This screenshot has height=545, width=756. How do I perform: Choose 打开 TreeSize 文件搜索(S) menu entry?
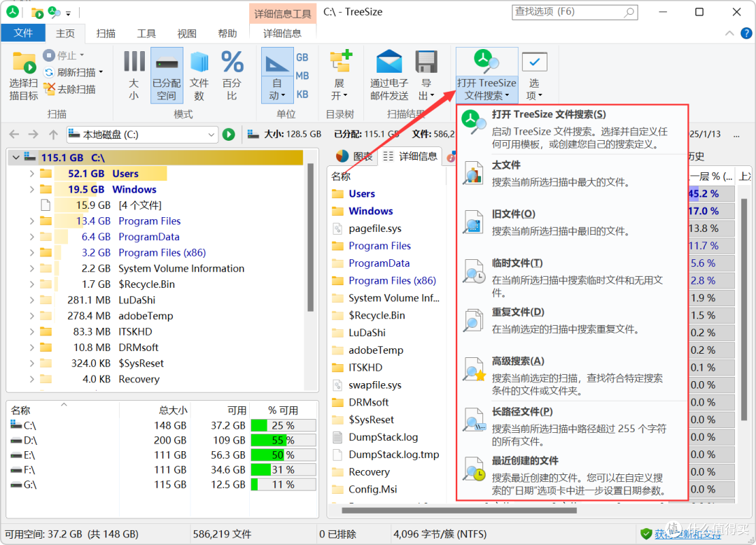tap(572, 130)
